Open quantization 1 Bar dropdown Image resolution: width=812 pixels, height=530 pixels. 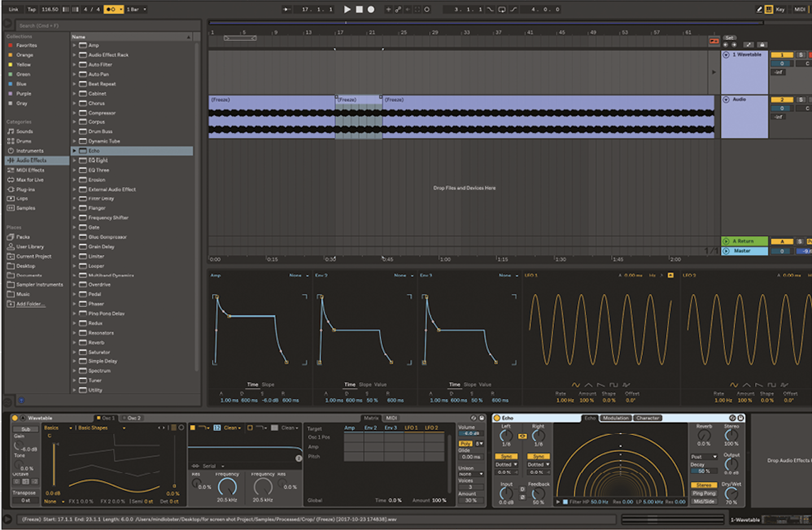pyautogui.click(x=136, y=9)
